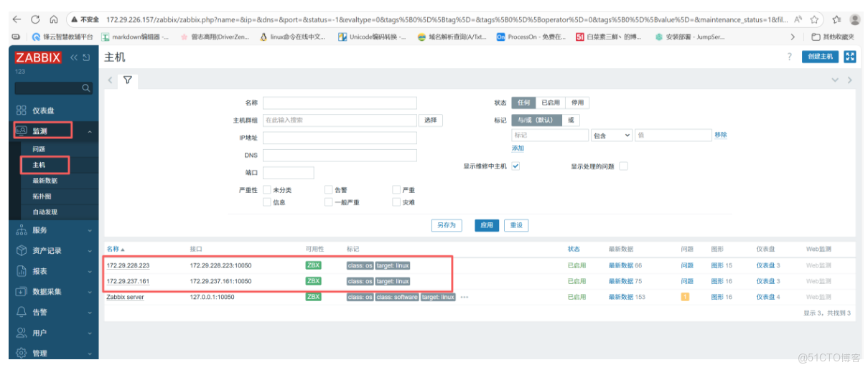868x370 pixels.
Task: Show more bookmarks with the overflow chevron
Action: 793,37
